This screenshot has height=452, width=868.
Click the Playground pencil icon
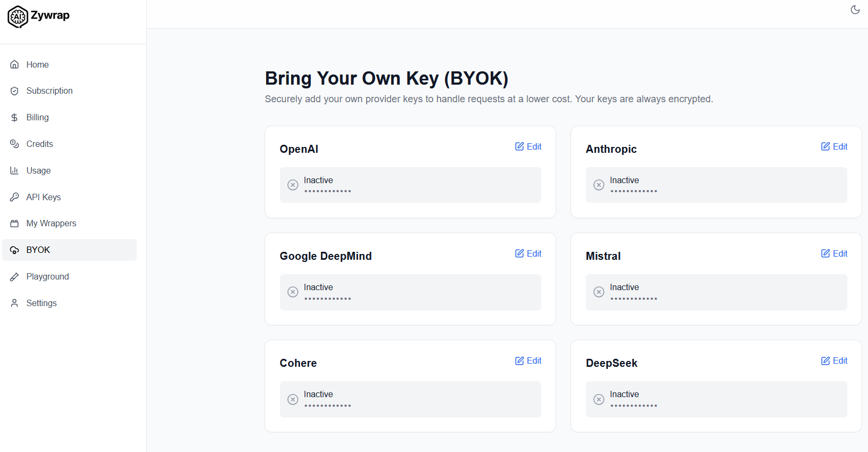click(x=14, y=277)
